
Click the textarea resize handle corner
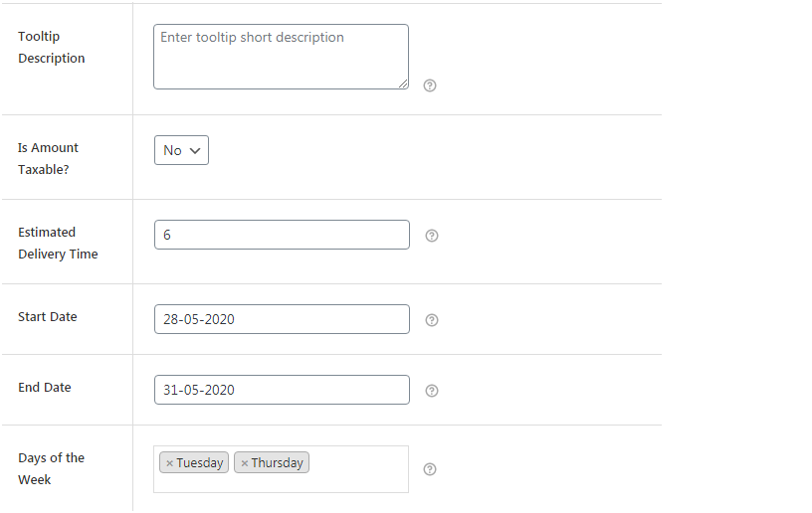point(403,84)
